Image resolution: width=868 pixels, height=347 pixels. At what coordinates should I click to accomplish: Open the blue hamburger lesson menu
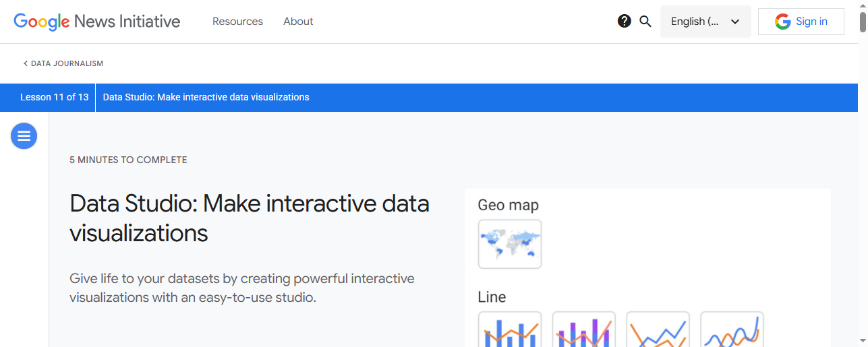24,136
